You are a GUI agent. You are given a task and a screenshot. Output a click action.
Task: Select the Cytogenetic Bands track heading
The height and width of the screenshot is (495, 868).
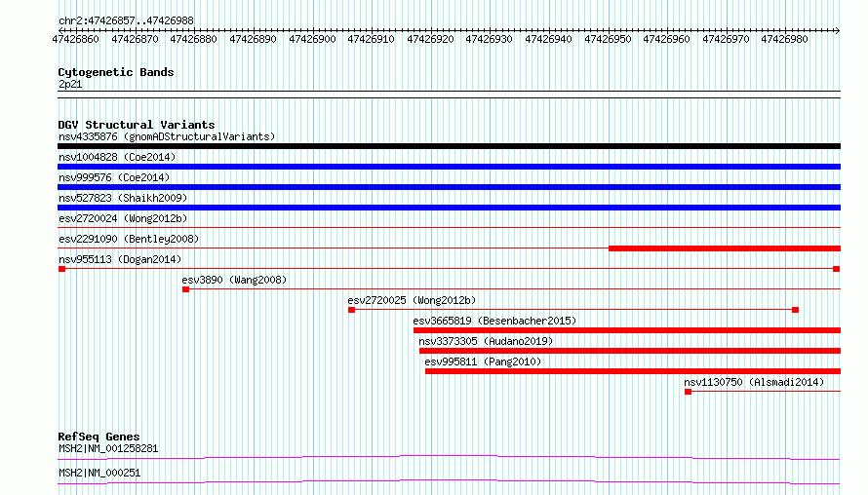(116, 72)
